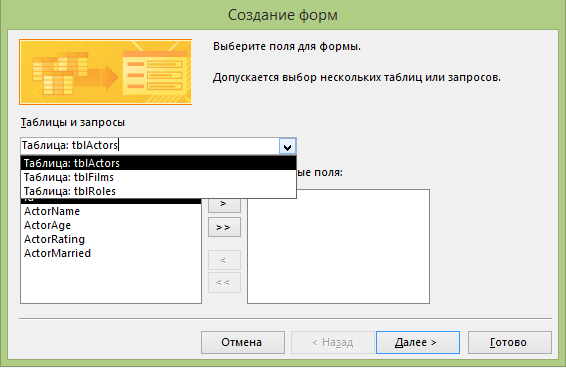Select the ActorAge field
The image size is (566, 368).
coord(111,225)
